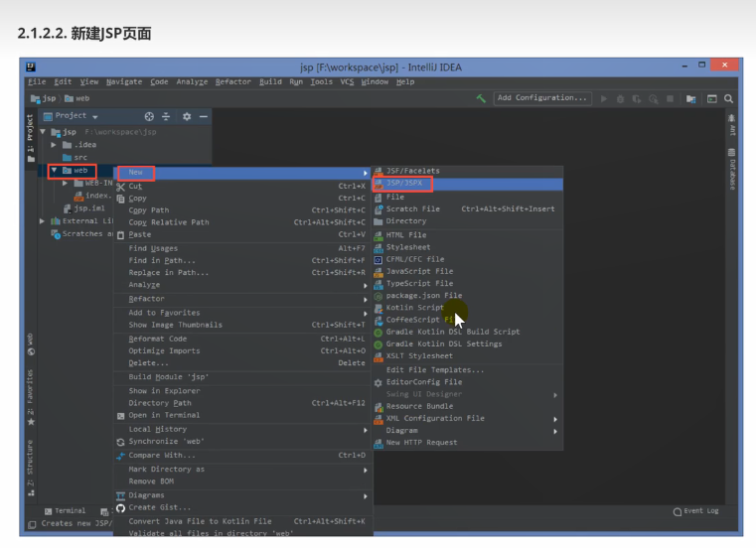Viewport: 756px width, 548px height.
Task: Click the Event Log status bar item
Action: coord(695,511)
